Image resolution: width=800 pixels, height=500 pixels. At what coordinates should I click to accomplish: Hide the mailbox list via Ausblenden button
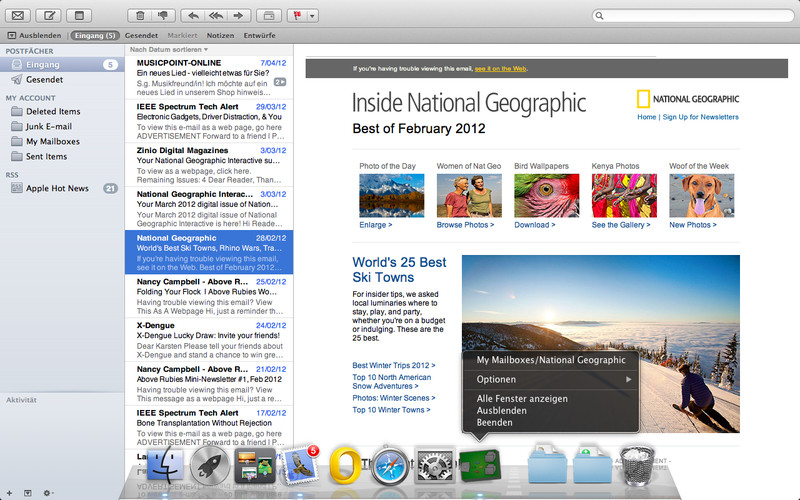34,35
